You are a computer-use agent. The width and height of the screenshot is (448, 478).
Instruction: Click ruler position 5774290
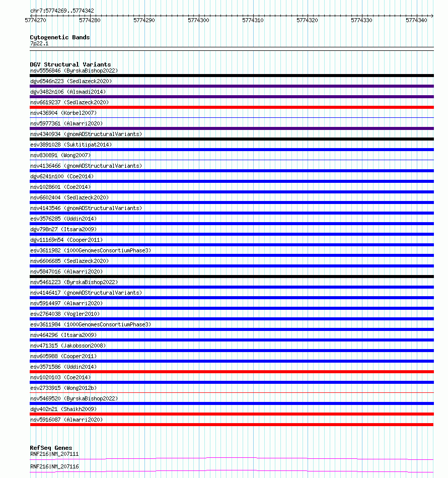click(144, 20)
